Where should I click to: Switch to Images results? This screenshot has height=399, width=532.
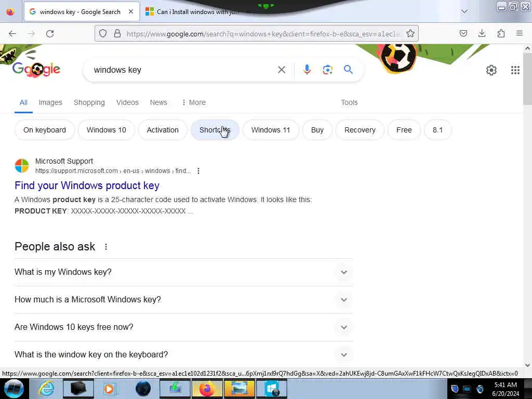pyautogui.click(x=50, y=102)
